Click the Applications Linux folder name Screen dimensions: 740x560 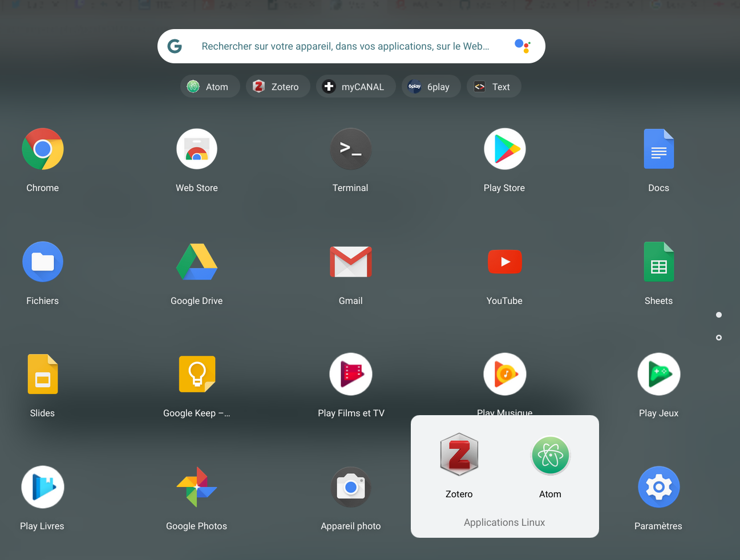pos(504,522)
